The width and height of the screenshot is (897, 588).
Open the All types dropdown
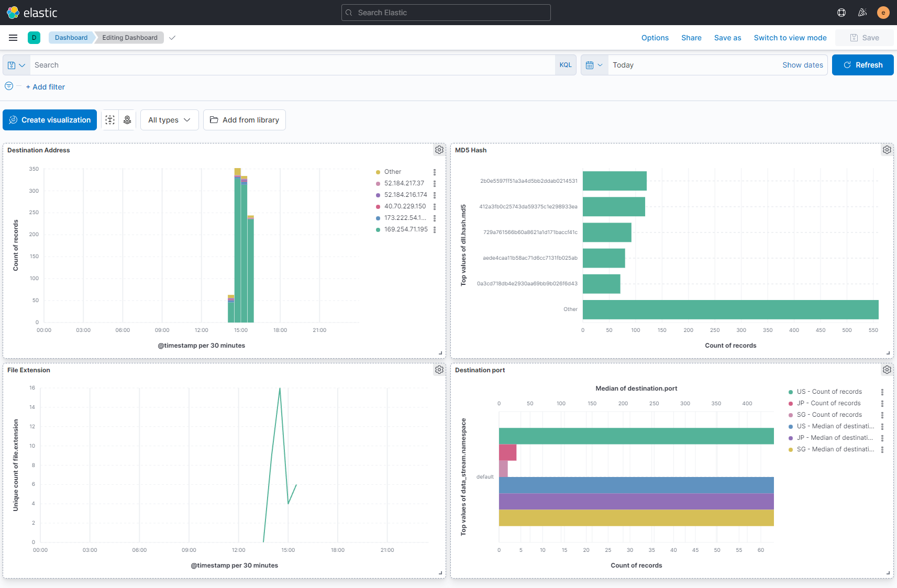(x=169, y=119)
